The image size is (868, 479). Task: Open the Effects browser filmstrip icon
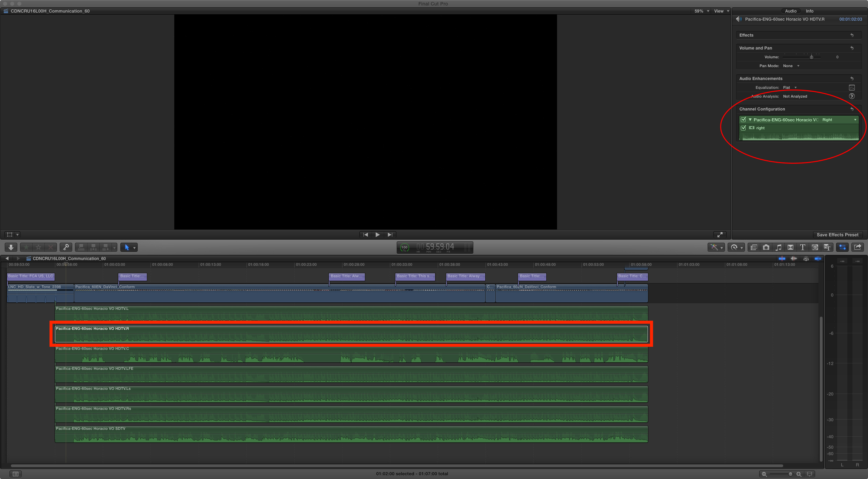(754, 247)
